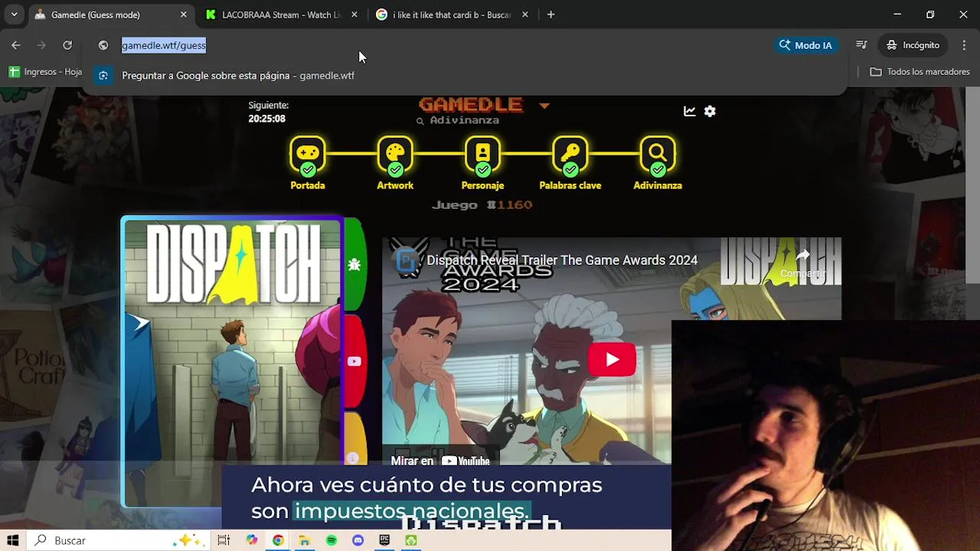Open a new browser tab
The height and width of the screenshot is (551, 980).
[x=550, y=15]
